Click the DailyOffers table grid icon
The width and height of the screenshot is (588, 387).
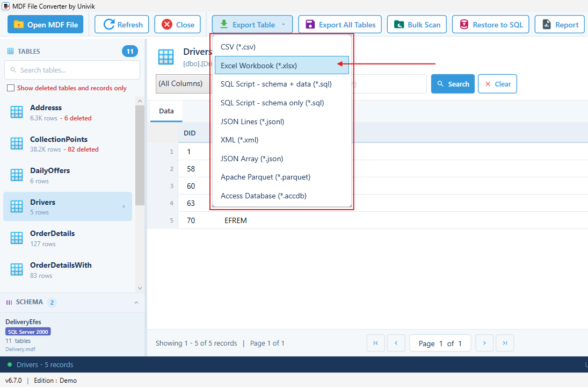pyautogui.click(x=17, y=175)
